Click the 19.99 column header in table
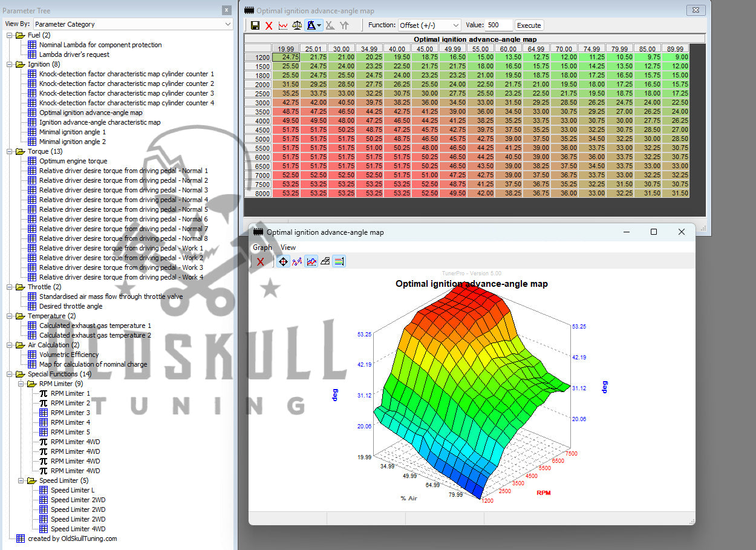 (285, 48)
